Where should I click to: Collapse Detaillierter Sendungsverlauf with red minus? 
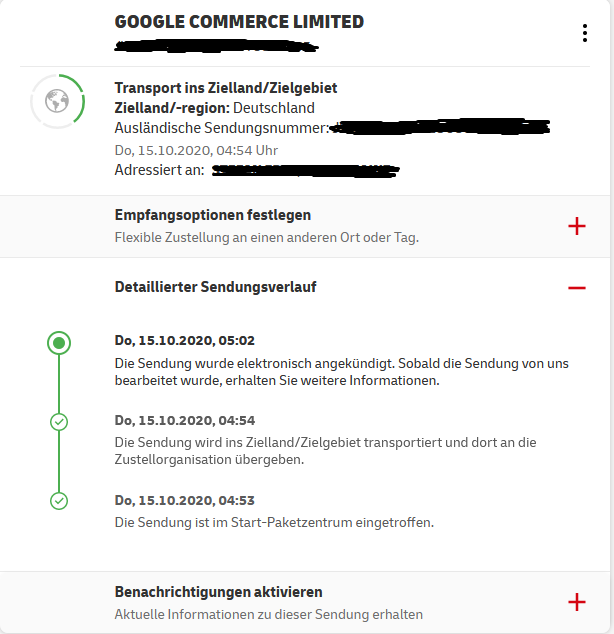[577, 288]
